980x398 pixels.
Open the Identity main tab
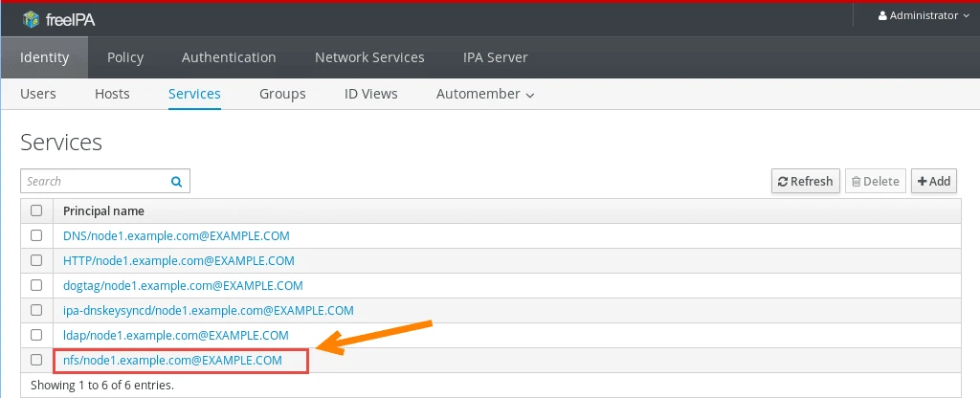44,57
